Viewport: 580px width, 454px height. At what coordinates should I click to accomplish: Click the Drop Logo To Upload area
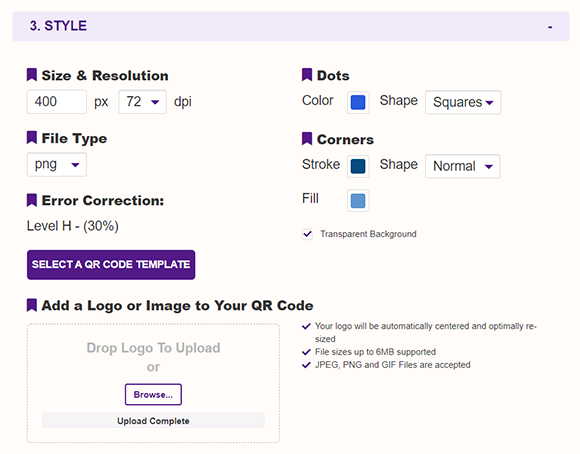point(153,383)
